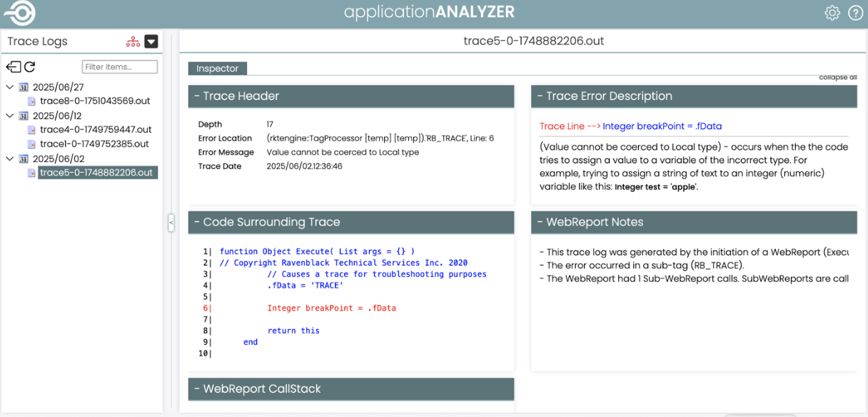868x417 pixels.
Task: Click the applicationANALYZER logo icon
Action: coord(19,13)
